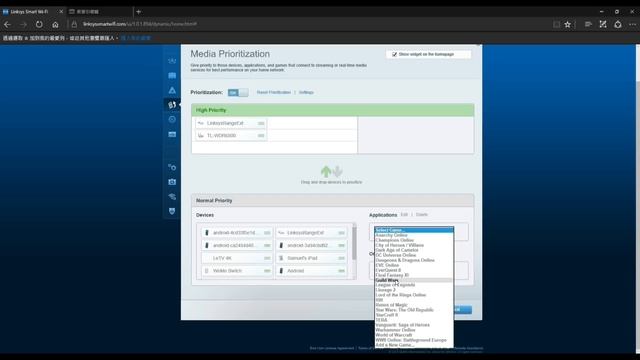Click the Delete link next to Applications
This screenshot has height=360, width=640.
coord(422,215)
